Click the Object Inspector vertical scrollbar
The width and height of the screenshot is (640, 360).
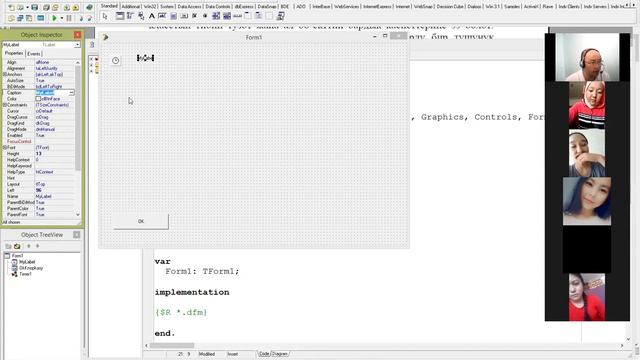(78, 118)
